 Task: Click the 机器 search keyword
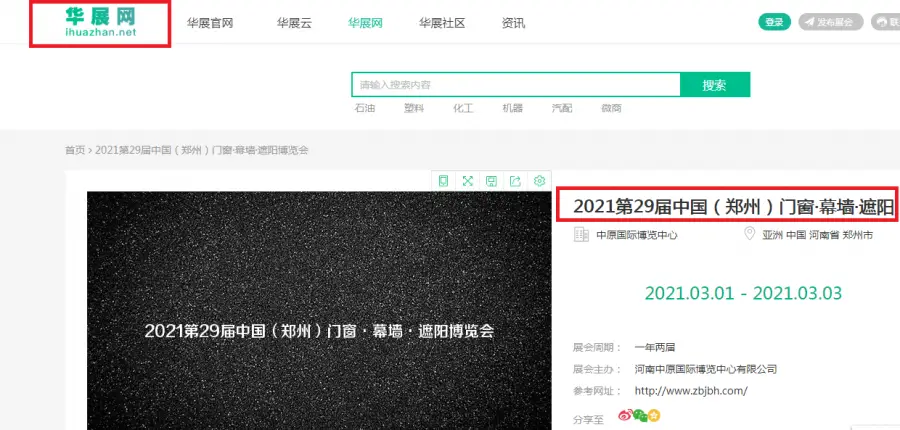pos(513,108)
